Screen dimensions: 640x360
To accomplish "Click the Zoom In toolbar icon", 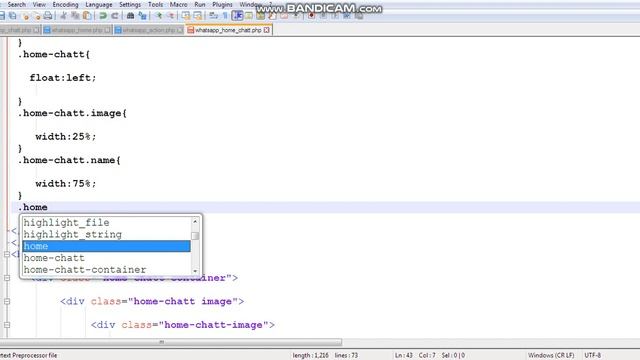I will [158, 16].
